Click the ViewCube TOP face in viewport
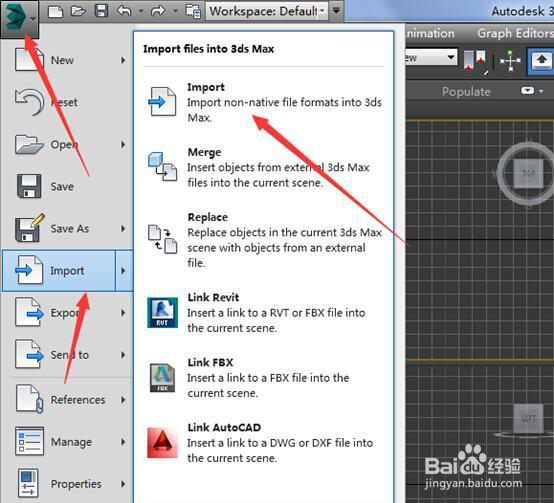Screen dimensions: 554x503 click(x=528, y=173)
